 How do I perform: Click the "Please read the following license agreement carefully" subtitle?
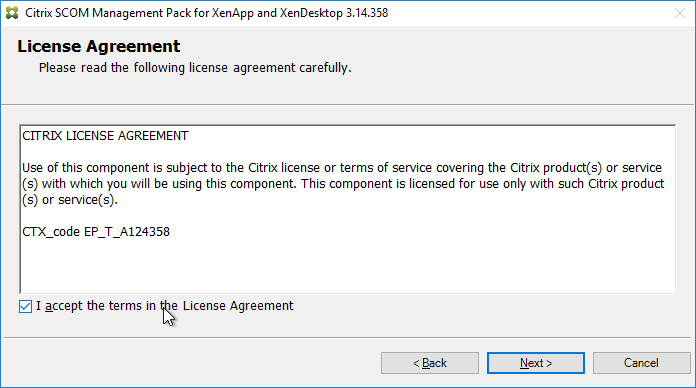[195, 68]
